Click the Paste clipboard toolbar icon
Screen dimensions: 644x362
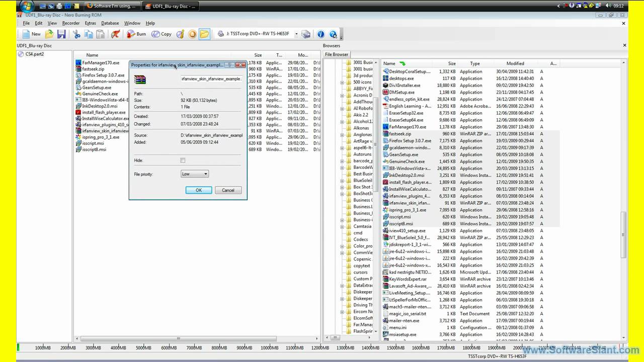[x=101, y=34]
